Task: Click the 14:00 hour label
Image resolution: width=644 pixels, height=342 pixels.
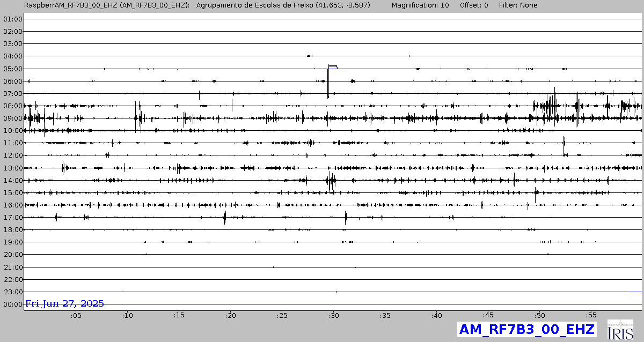Action: 12,180
